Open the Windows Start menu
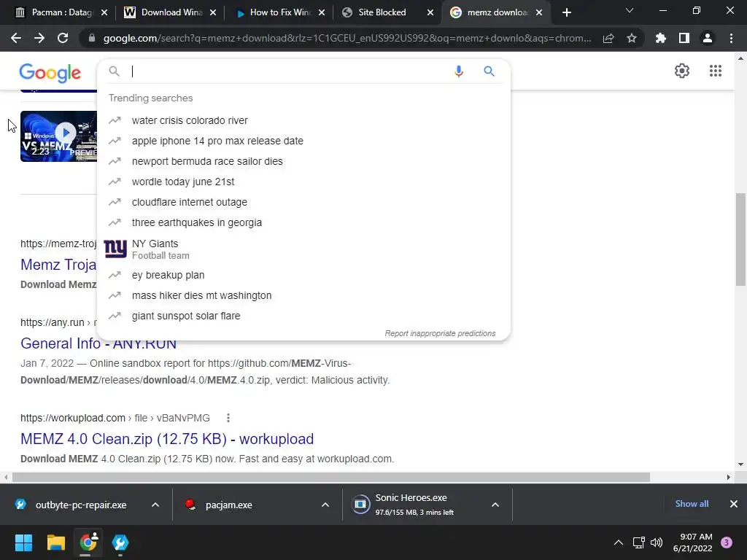This screenshot has height=560, width=747. 23,542
